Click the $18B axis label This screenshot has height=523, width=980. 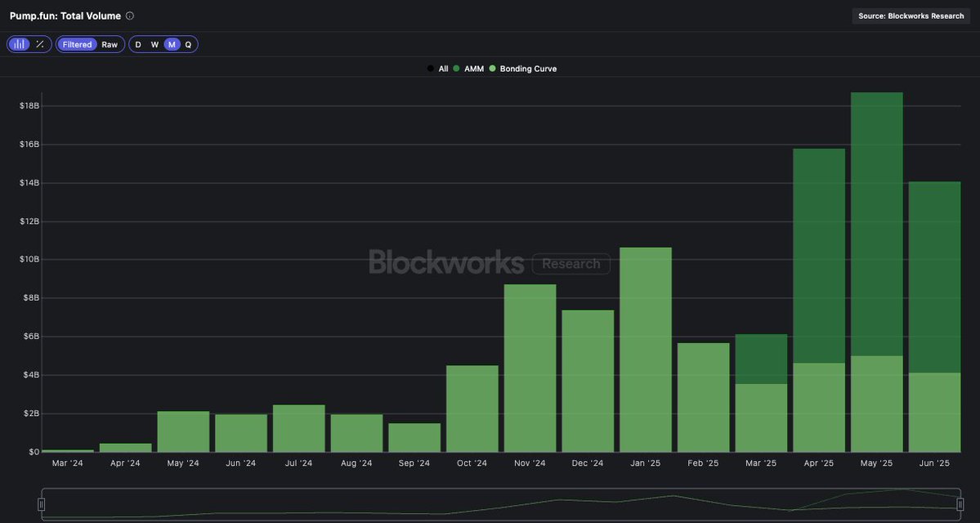click(29, 105)
